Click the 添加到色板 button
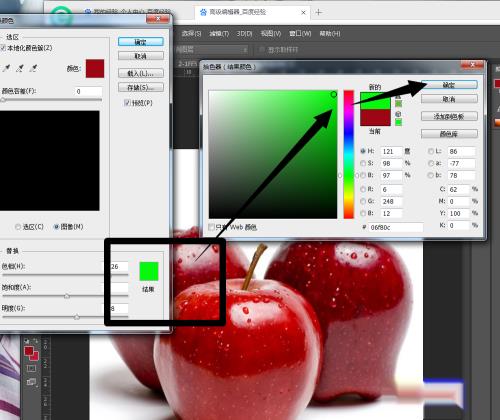 449,116
